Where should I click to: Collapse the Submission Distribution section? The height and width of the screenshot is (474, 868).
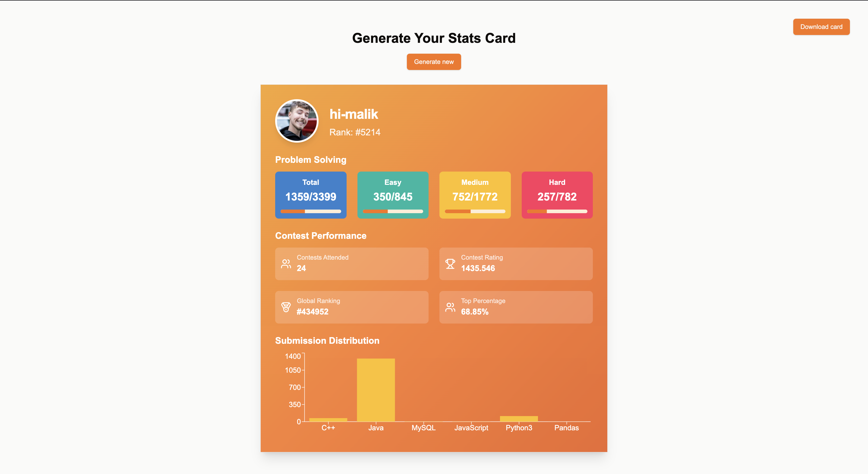(x=327, y=340)
